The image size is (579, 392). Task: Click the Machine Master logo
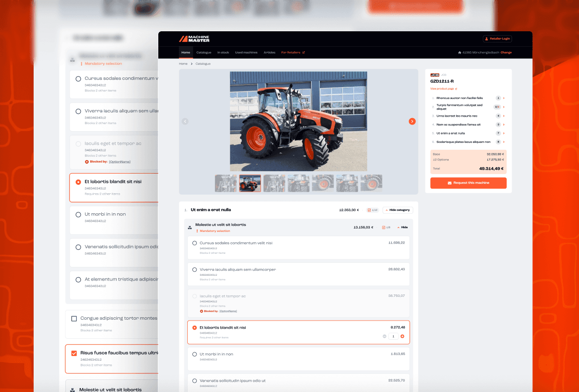195,39
